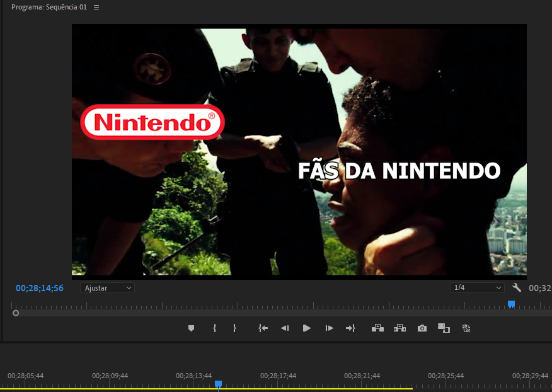Image resolution: width=552 pixels, height=392 pixels.
Task: Click timeline ruler at 00;28;17;44
Action: 278,376
